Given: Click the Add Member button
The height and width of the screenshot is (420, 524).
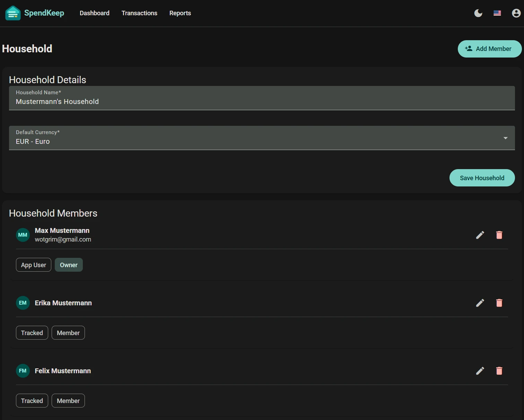Looking at the screenshot, I should pyautogui.click(x=490, y=49).
